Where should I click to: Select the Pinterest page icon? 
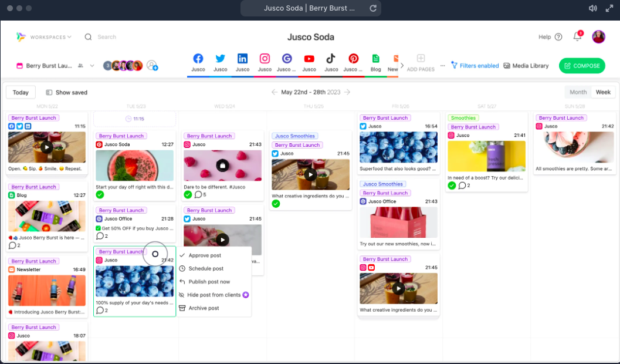click(x=353, y=59)
